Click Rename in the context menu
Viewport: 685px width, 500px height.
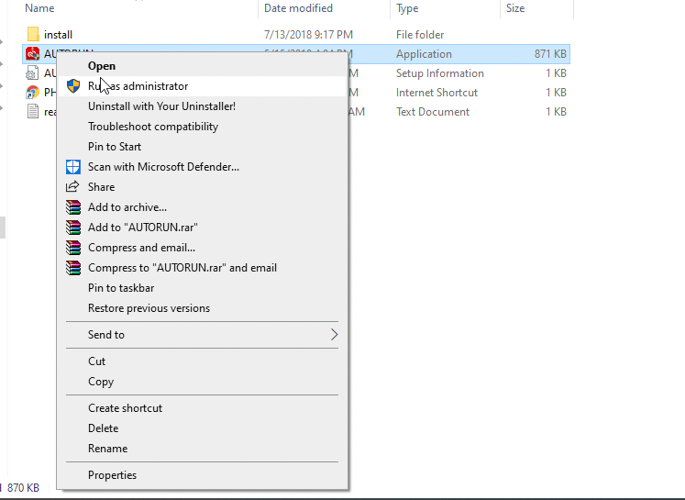[107, 449]
